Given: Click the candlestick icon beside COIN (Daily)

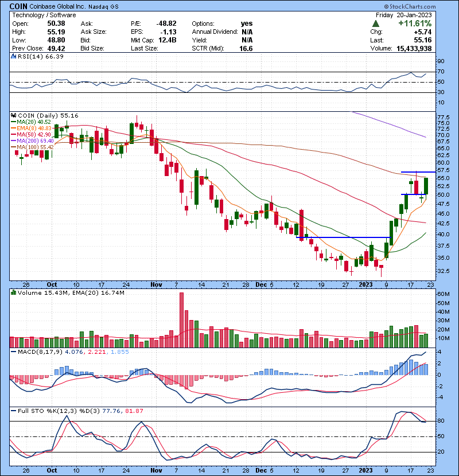Looking at the screenshot, I should click(13, 115).
